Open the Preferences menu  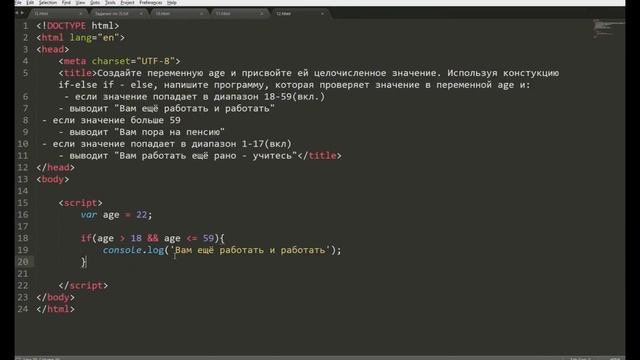(x=151, y=2)
